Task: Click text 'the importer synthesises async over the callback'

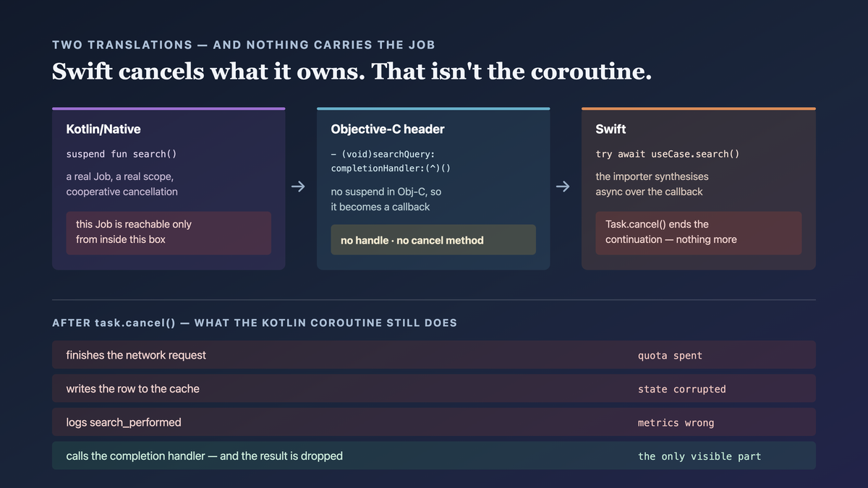Action: (652, 184)
